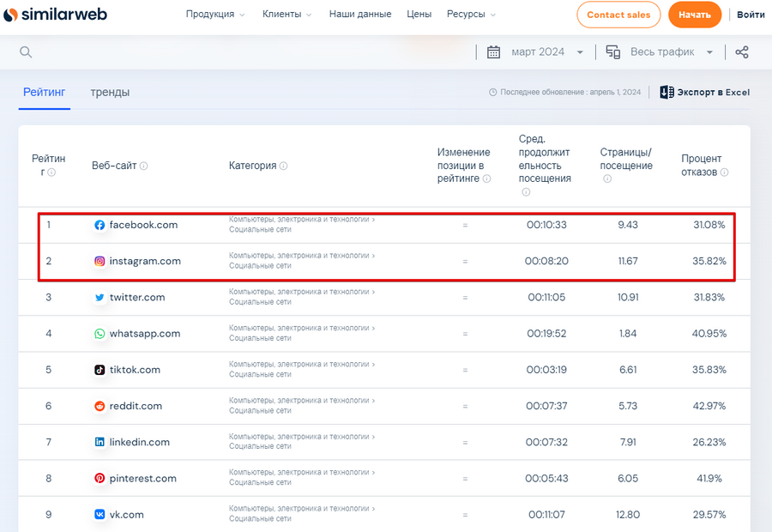Click info icon beside Рейтинг header
772x532 pixels.
coord(51,172)
